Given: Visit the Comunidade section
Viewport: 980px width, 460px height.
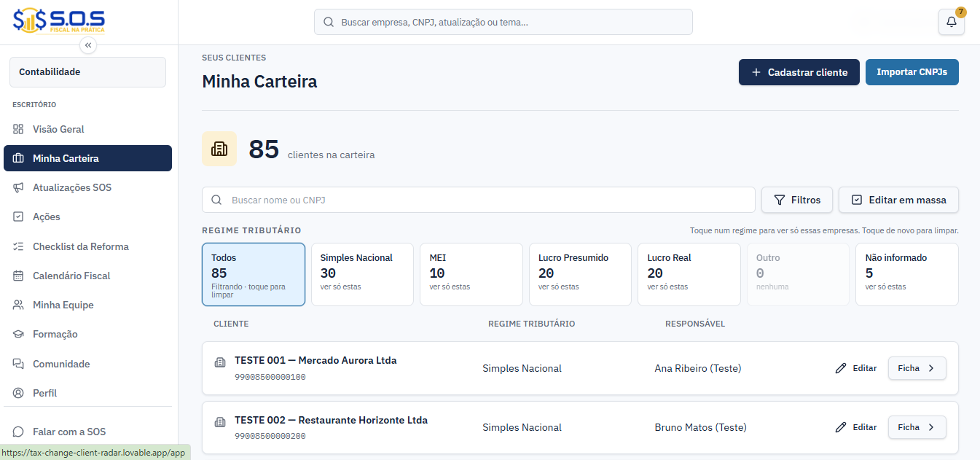Looking at the screenshot, I should tap(87, 364).
